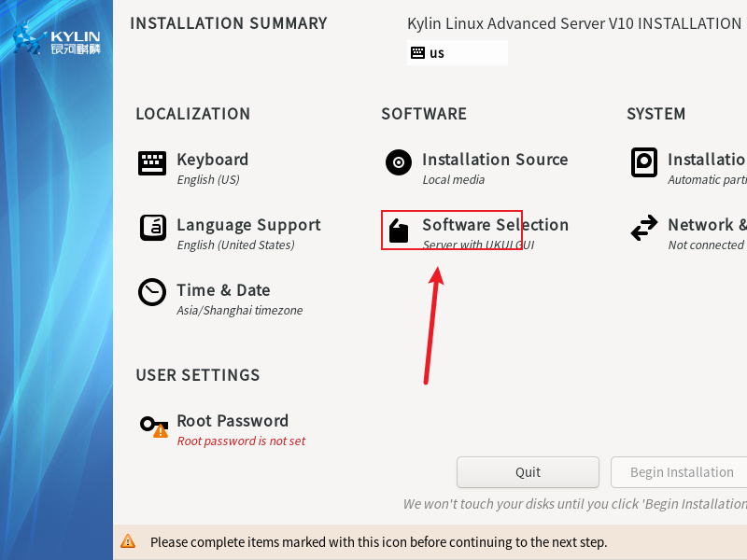The width and height of the screenshot is (747, 560).
Task: Open the Time & Date label
Action: coord(223,290)
